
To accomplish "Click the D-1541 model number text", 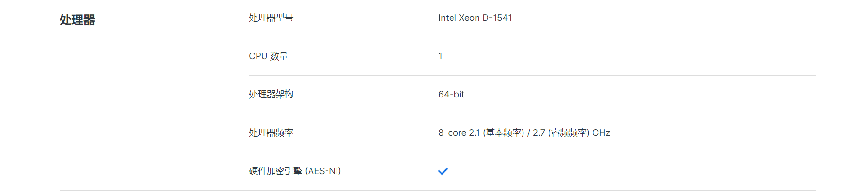I will (497, 18).
